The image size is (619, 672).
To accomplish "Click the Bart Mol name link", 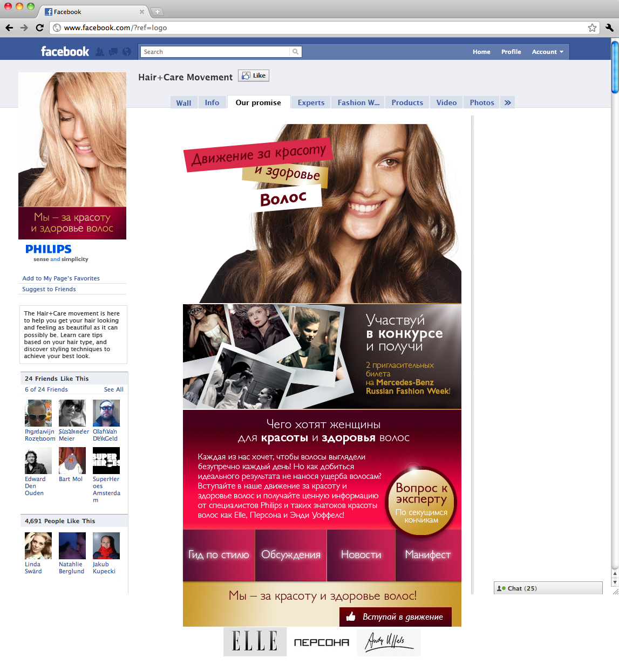I will coord(71,479).
